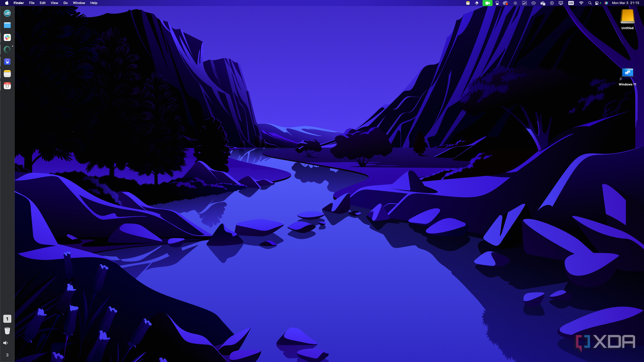Click the Windows 11 label text
644x362 pixels.
tap(627, 84)
